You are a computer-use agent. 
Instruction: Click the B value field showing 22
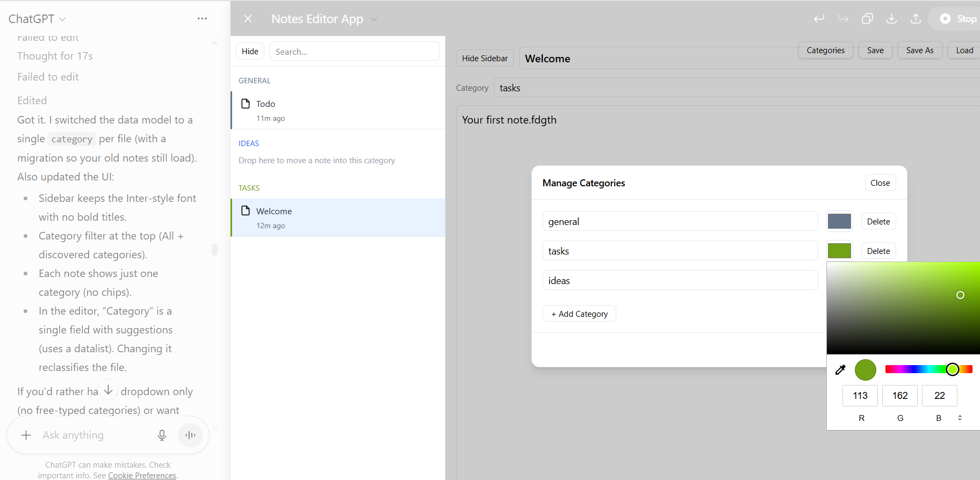pos(940,396)
